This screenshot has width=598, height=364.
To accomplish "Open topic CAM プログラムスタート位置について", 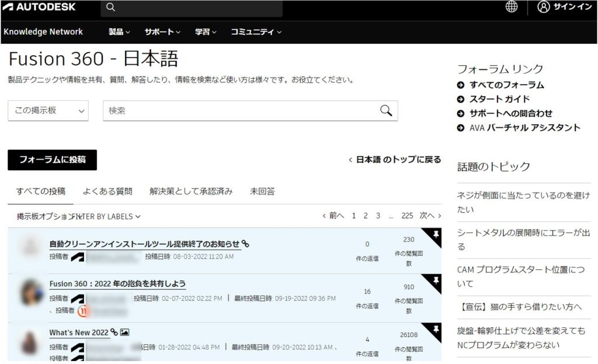I will point(521,276).
